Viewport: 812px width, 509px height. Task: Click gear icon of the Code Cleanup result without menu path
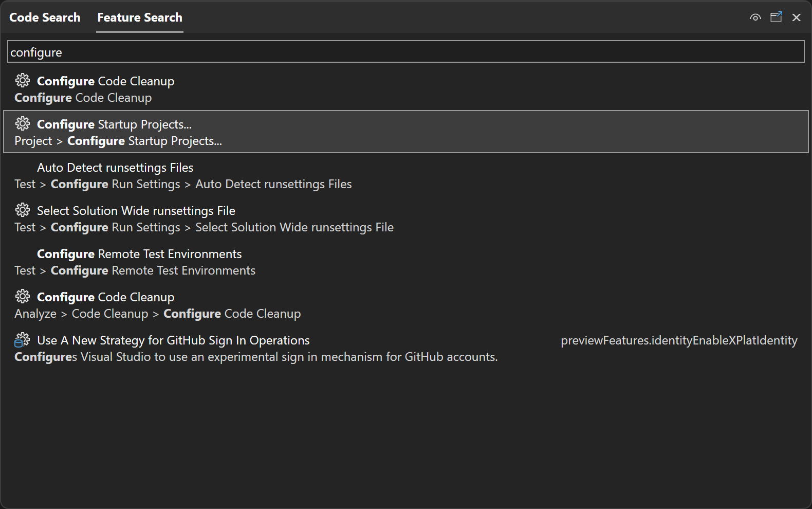pyautogui.click(x=23, y=81)
